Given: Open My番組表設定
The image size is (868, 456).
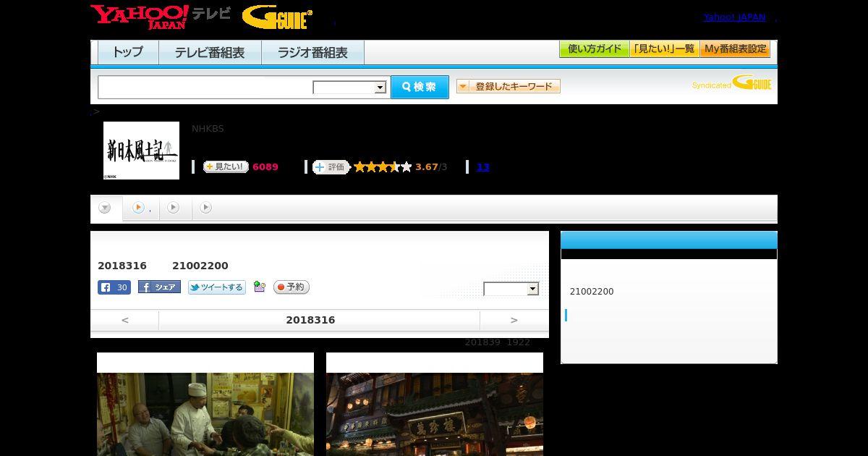Looking at the screenshot, I should click(735, 49).
